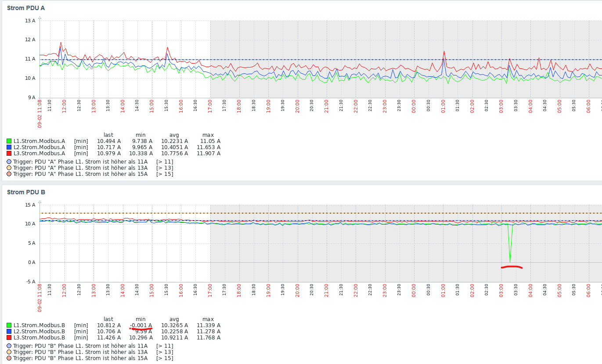This screenshot has width=602, height=364.
Task: Click the red swatch for L3.Strom.Modbus.B
Action: pos(9,338)
